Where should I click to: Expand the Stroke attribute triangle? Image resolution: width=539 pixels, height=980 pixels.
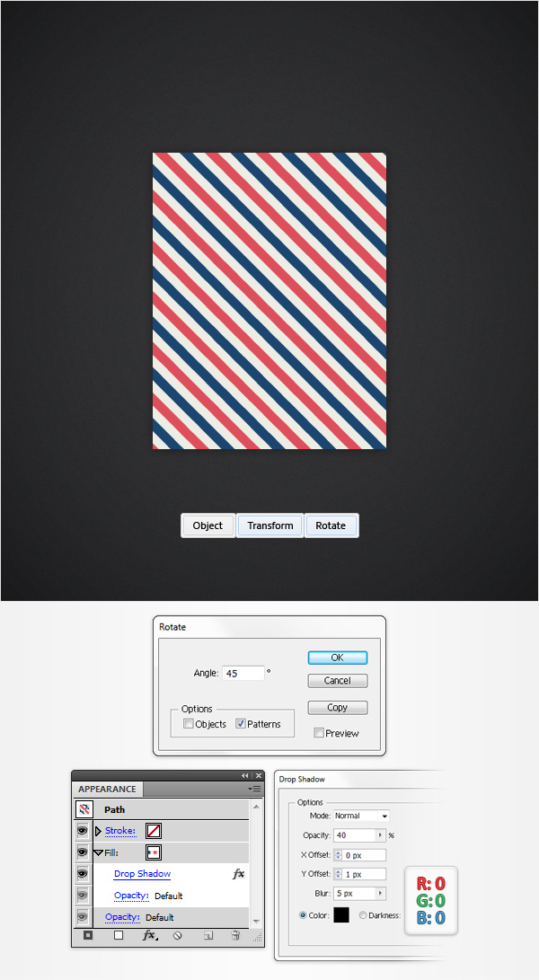98,831
